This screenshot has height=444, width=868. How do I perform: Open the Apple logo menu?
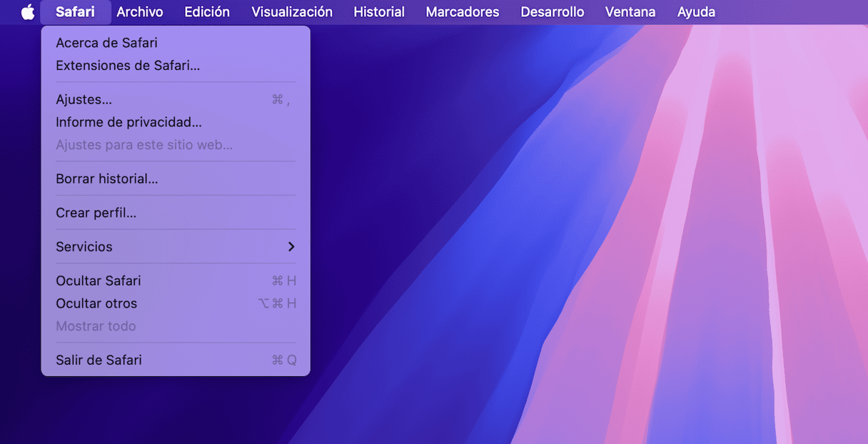[x=28, y=12]
